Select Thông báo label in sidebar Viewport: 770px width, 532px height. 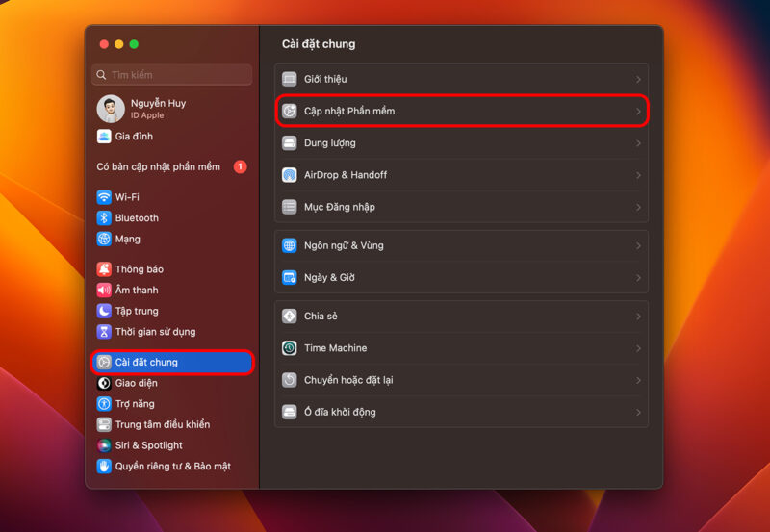coord(140,269)
